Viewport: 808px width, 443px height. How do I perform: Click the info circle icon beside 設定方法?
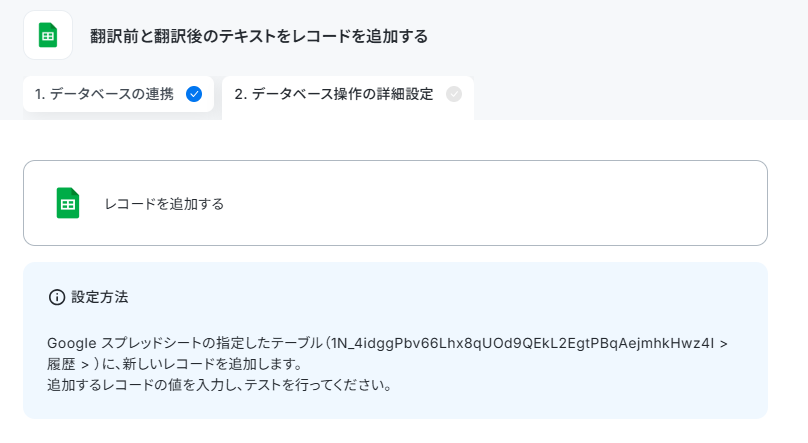point(57,297)
